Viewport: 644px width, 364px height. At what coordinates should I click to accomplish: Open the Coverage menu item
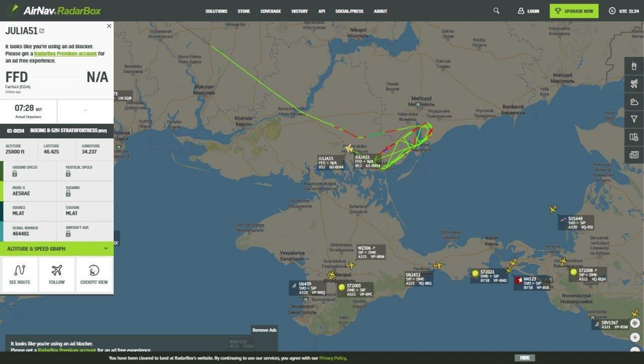(x=270, y=11)
